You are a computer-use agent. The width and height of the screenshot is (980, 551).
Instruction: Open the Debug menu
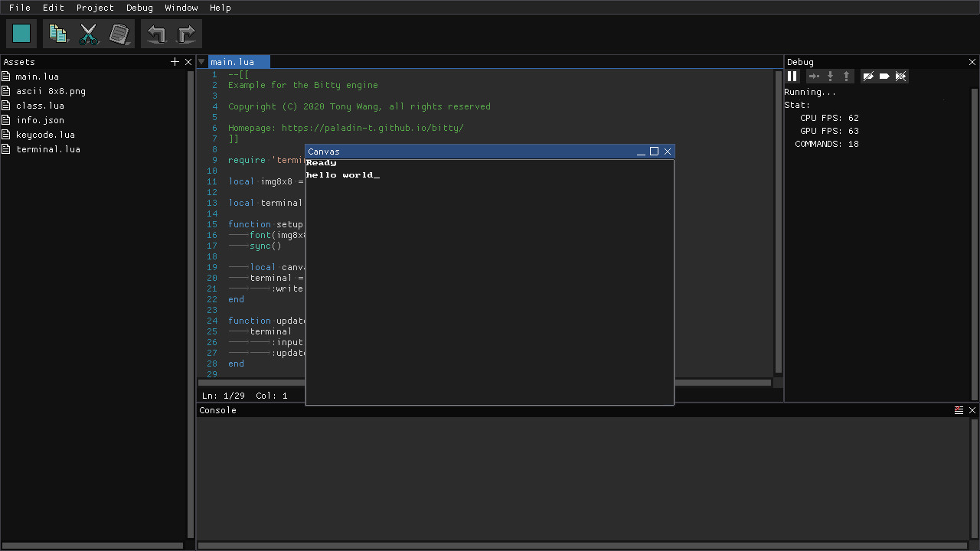click(x=139, y=8)
